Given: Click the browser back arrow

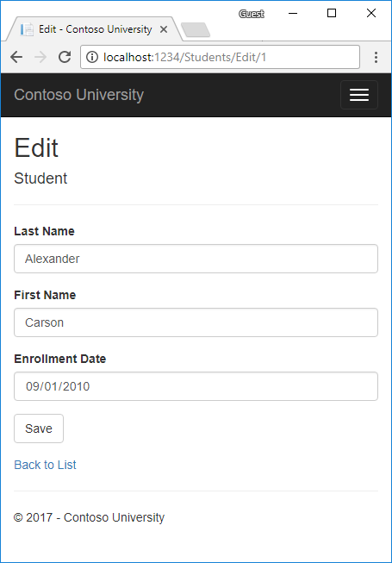Looking at the screenshot, I should point(16,57).
